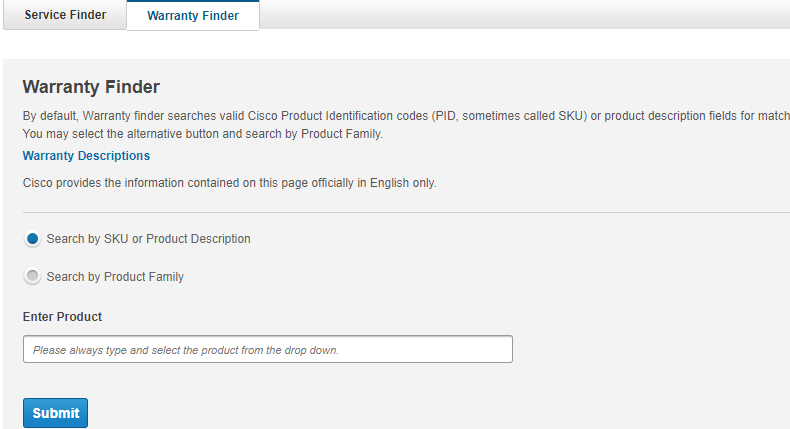Image resolution: width=790 pixels, height=429 pixels.
Task: Click the horizontal divider above the search options
Action: click(x=400, y=212)
